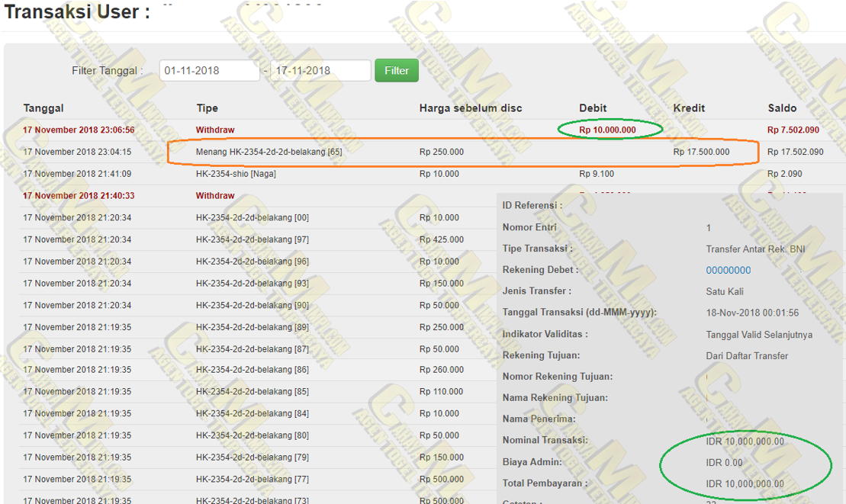Select the HK-2354-2d-2d-belakang [00] entry
The height and width of the screenshot is (504, 846).
tap(252, 218)
